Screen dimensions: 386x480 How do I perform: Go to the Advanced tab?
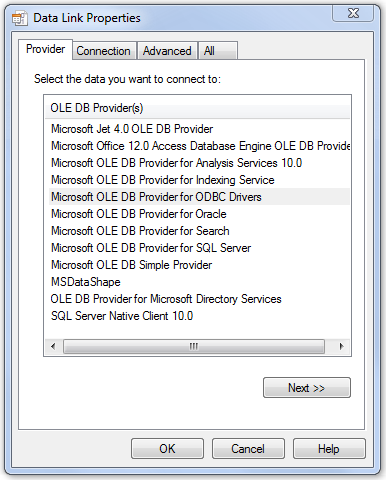[167, 51]
